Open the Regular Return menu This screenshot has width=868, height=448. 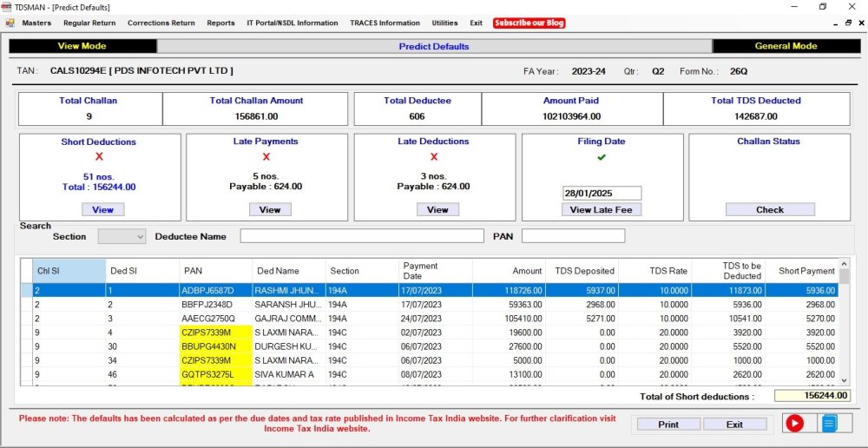click(x=89, y=23)
